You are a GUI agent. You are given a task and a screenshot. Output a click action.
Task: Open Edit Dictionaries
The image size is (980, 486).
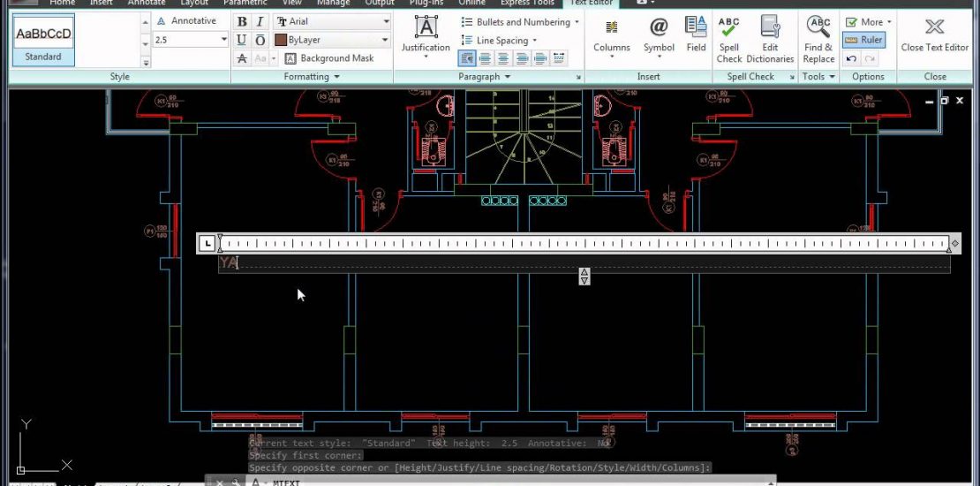[x=770, y=40]
